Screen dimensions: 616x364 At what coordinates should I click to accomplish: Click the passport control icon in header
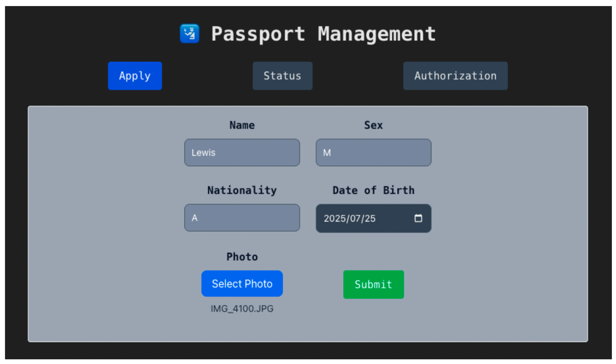coord(189,34)
